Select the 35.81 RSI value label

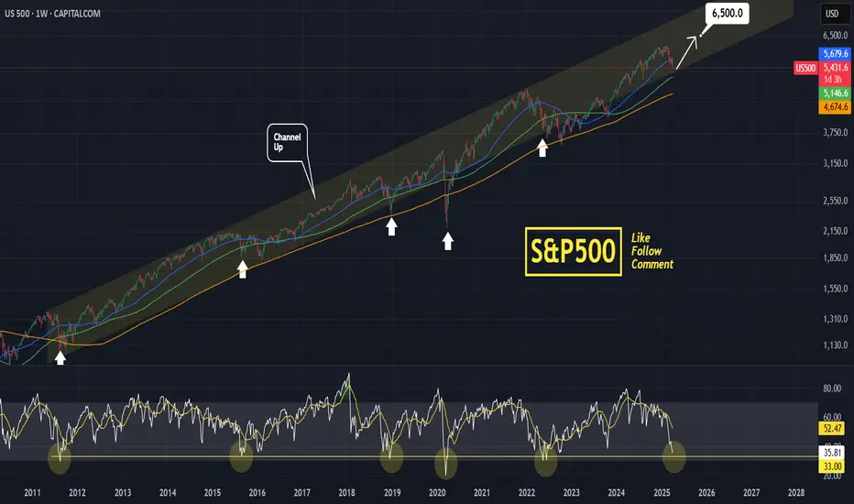click(832, 453)
